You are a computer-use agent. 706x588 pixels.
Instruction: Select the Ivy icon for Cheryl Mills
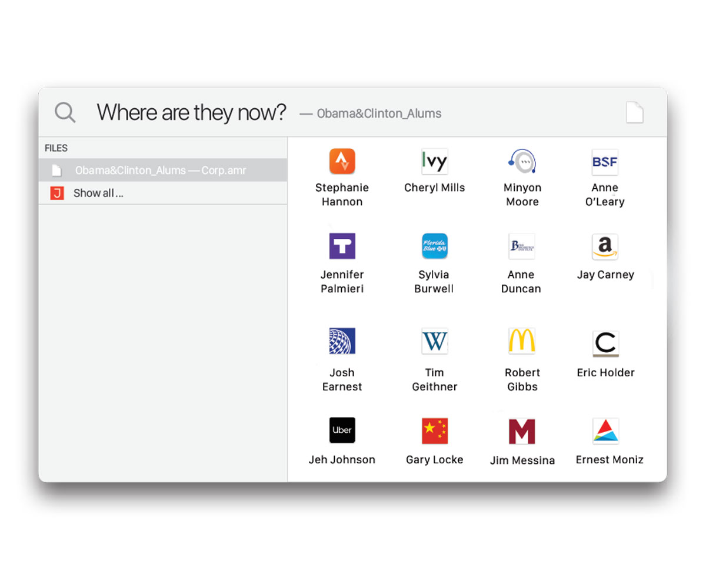coord(435,161)
